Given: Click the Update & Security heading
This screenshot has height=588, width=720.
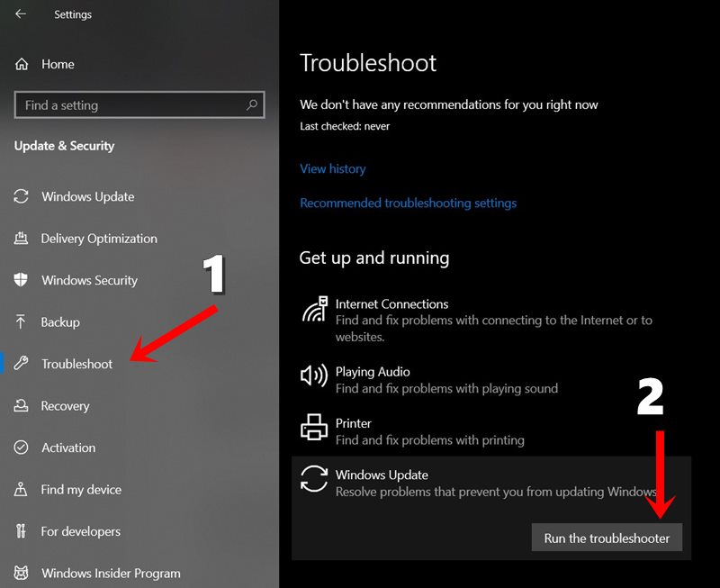Looking at the screenshot, I should click(x=64, y=146).
